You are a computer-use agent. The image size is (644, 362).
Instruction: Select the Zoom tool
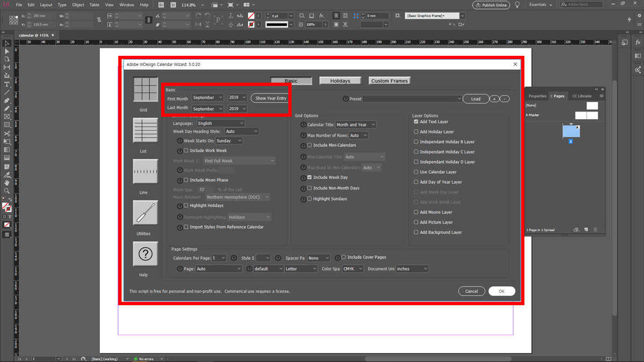coord(7,191)
